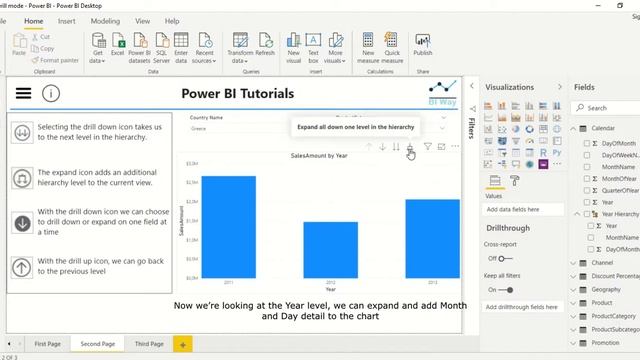Open chart More options ellipsis

pos(455,147)
